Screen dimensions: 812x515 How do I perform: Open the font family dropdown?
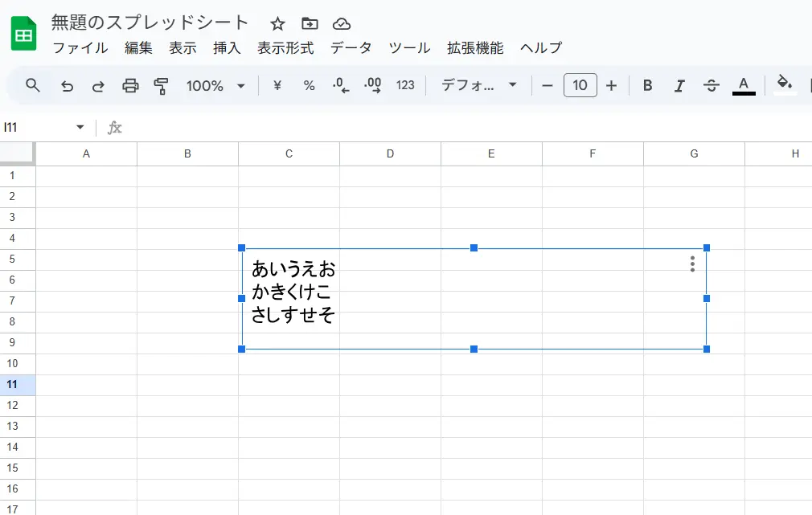click(479, 86)
